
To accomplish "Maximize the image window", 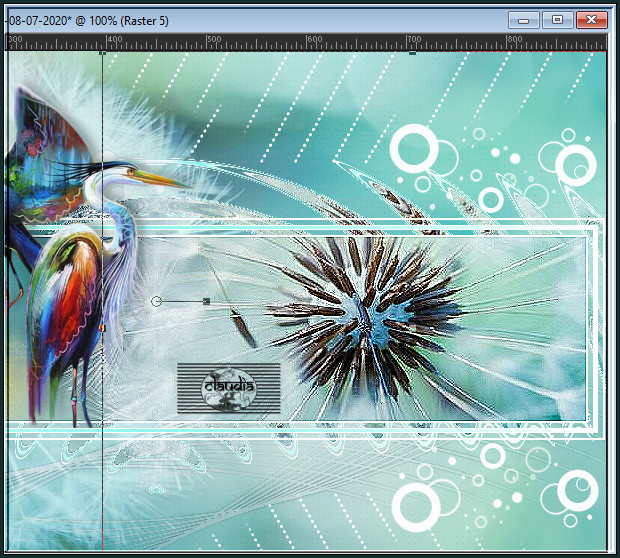I will click(558, 20).
